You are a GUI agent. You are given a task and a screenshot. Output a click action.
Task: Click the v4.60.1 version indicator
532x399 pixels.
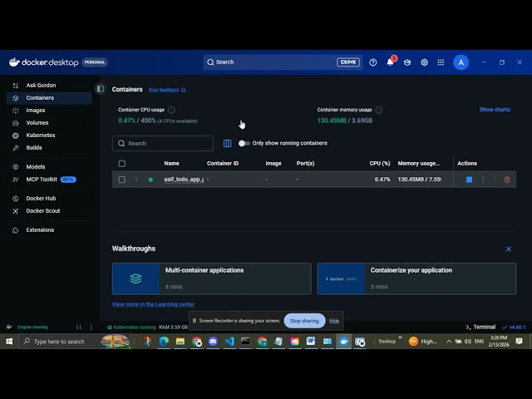coord(514,327)
